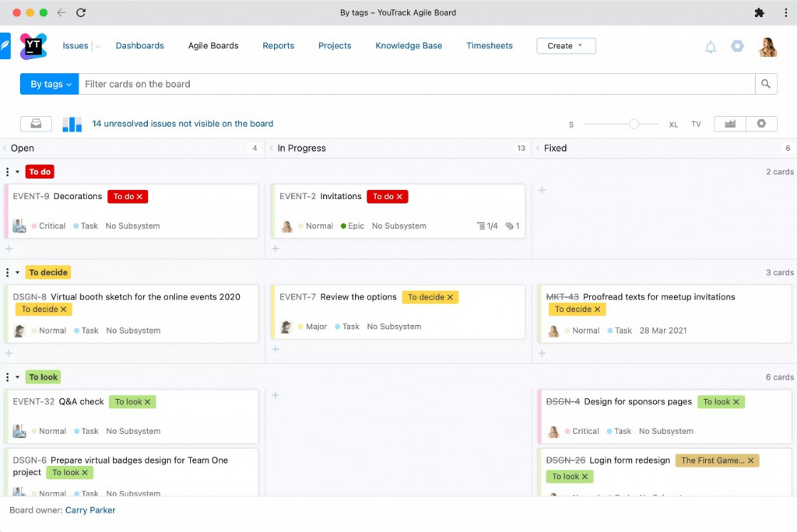Open the By tags board dropdown

[49, 84]
